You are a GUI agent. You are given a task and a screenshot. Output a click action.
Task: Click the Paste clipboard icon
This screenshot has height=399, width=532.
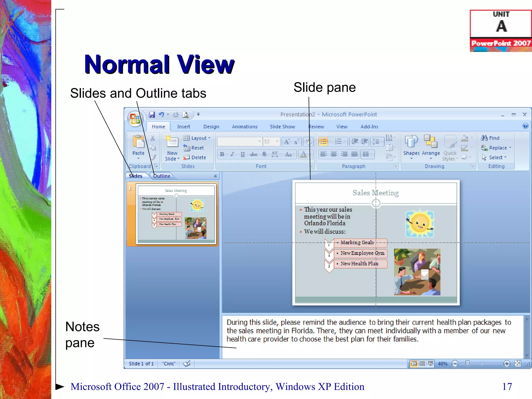click(x=138, y=142)
